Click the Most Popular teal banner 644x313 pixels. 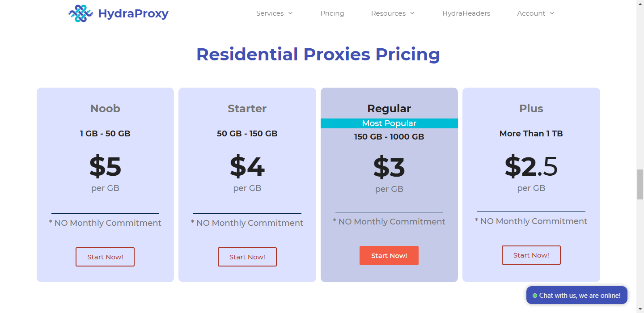(389, 123)
